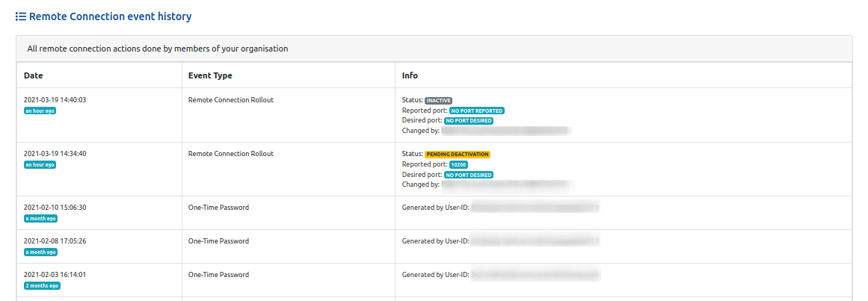This screenshot has width=868, height=301.
Task: Click the blurred User-ID in 2021-02-10 row
Action: coord(535,208)
